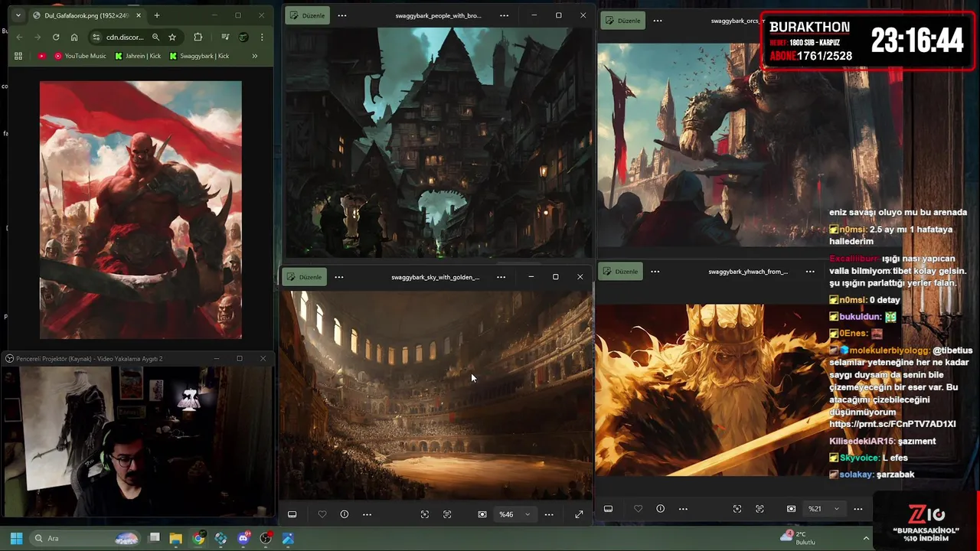
Task: Expand the %21 zoom level dropdown
Action: [836, 509]
